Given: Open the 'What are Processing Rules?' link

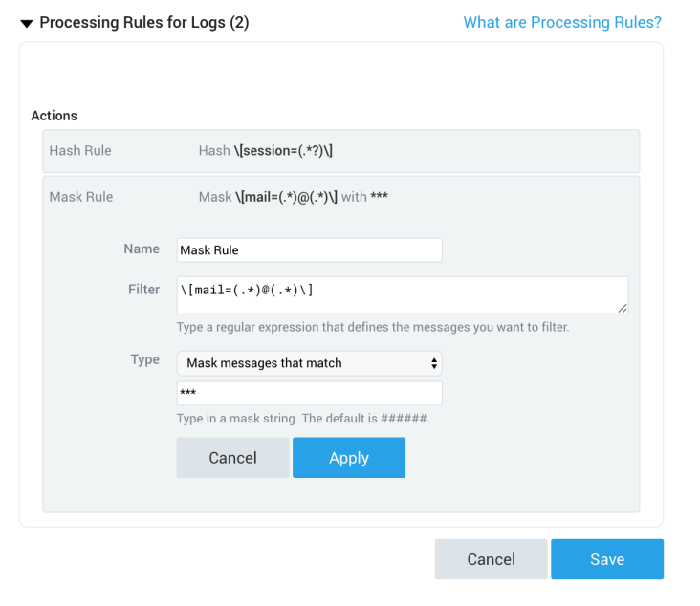Looking at the screenshot, I should point(561,22).
